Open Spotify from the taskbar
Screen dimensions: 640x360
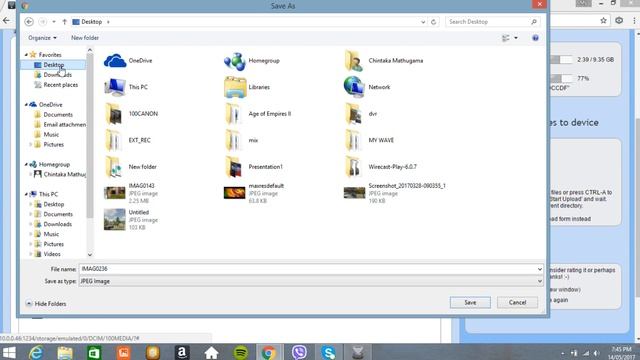[241, 352]
